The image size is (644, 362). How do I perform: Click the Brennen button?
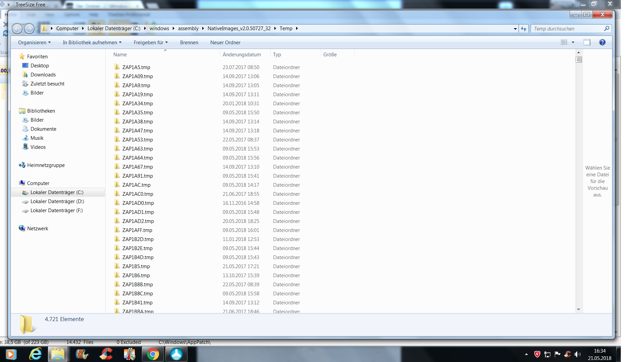click(x=189, y=43)
